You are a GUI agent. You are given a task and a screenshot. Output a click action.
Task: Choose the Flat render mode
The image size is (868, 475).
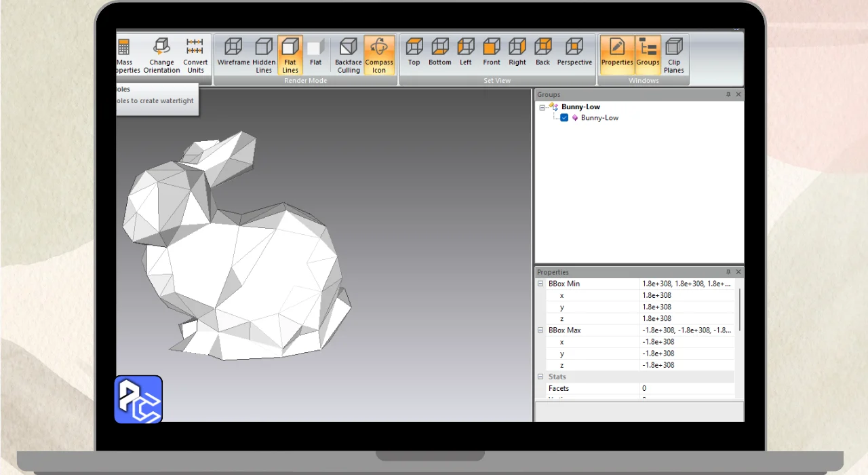[x=315, y=54]
